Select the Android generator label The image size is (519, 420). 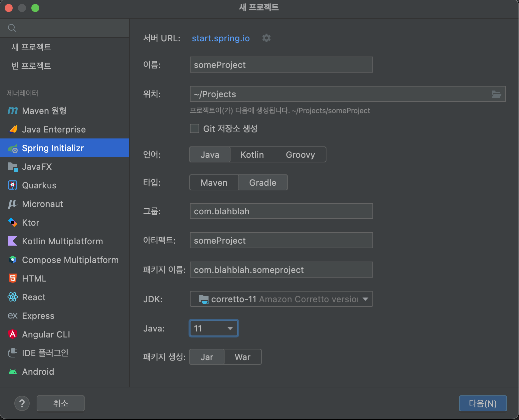(38, 372)
